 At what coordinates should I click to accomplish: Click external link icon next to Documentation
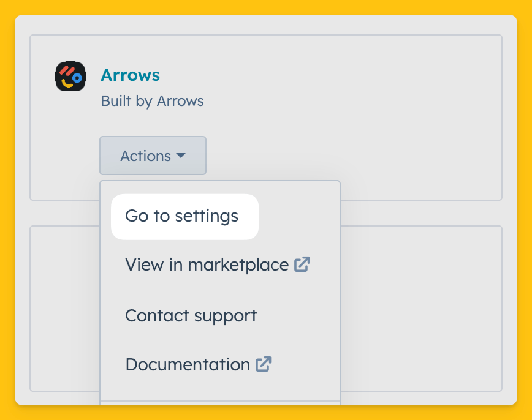pyautogui.click(x=264, y=364)
